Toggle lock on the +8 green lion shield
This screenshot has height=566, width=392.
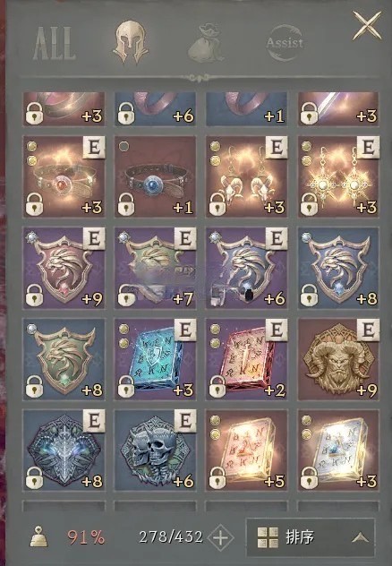coord(34,386)
